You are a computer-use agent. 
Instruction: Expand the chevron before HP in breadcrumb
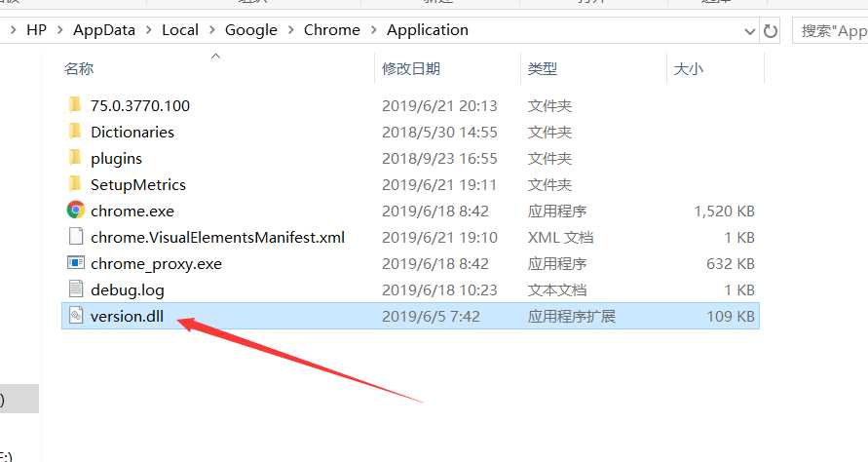click(14, 30)
